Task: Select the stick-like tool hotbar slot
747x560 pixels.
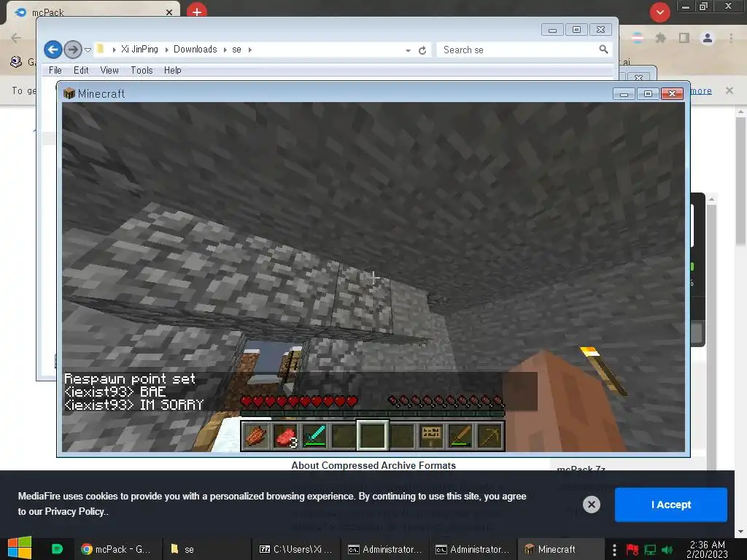Action: (x=460, y=436)
